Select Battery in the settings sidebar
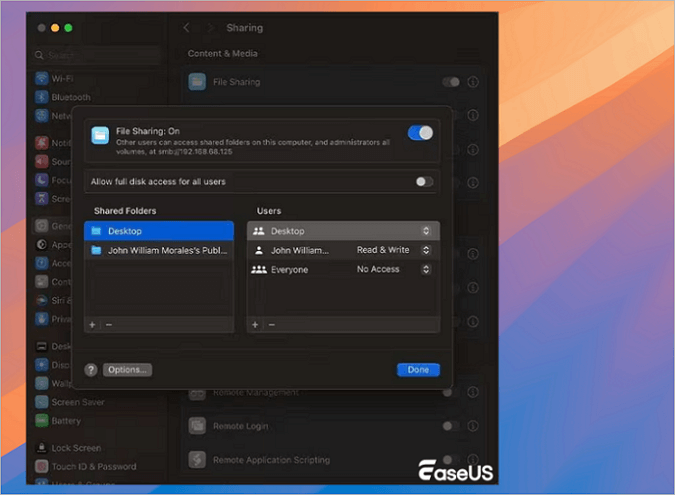 [65, 421]
